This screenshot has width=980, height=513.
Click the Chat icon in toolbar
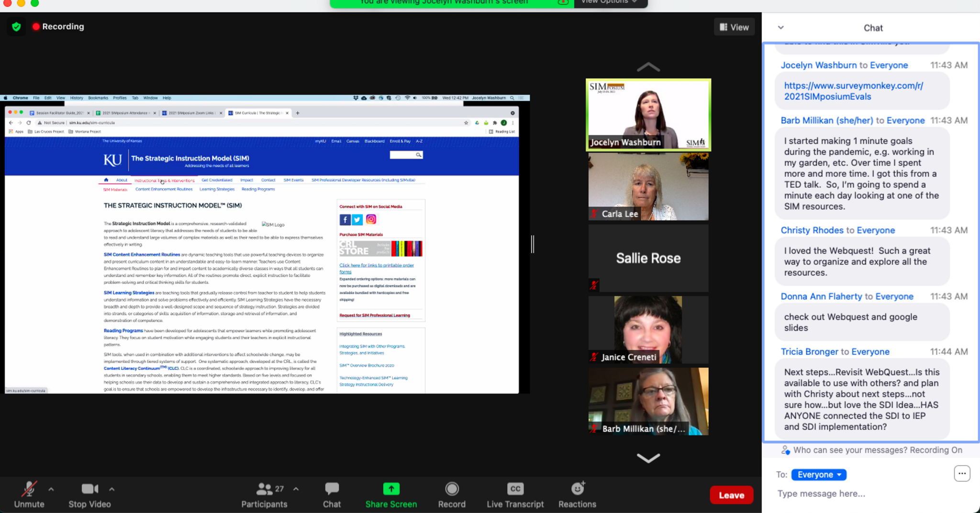point(332,489)
